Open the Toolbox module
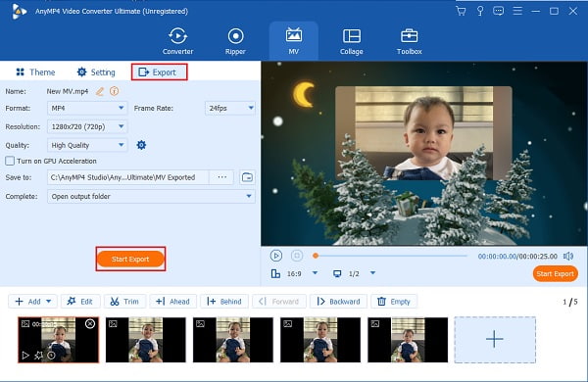The image size is (588, 382). click(409, 41)
